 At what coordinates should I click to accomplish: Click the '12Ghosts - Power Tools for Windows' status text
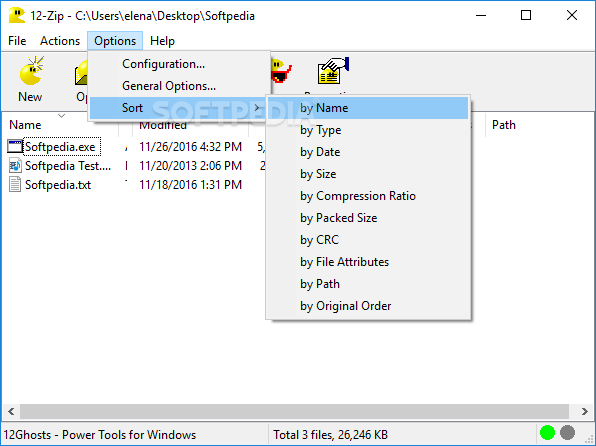click(100, 435)
